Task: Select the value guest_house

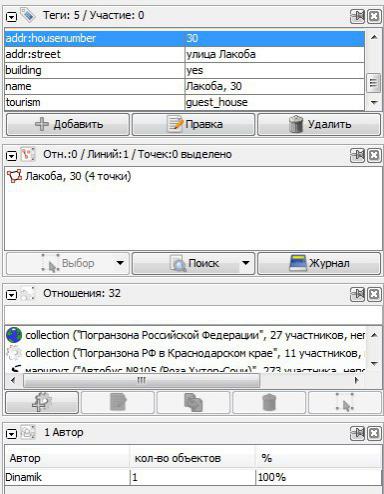Action: pyautogui.click(x=274, y=102)
